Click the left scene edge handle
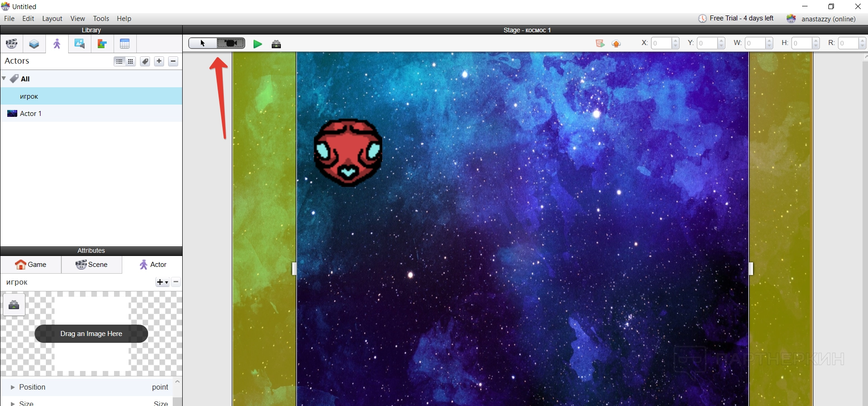 point(294,269)
